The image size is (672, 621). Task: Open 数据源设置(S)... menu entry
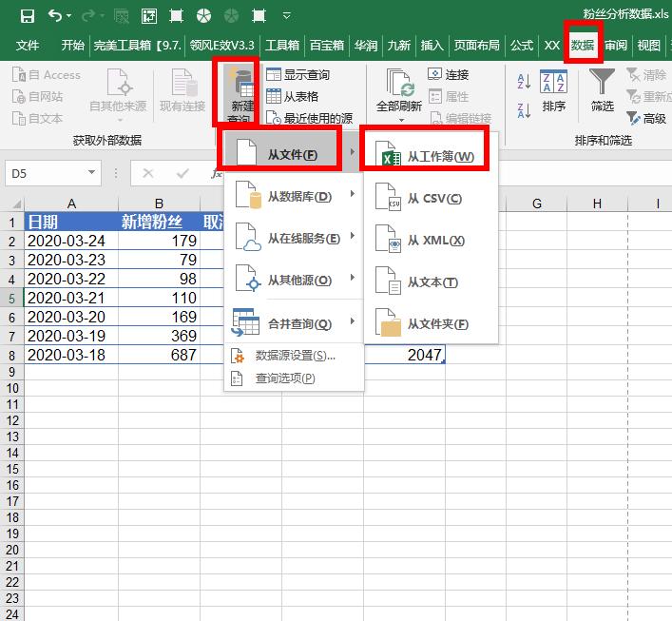point(294,356)
